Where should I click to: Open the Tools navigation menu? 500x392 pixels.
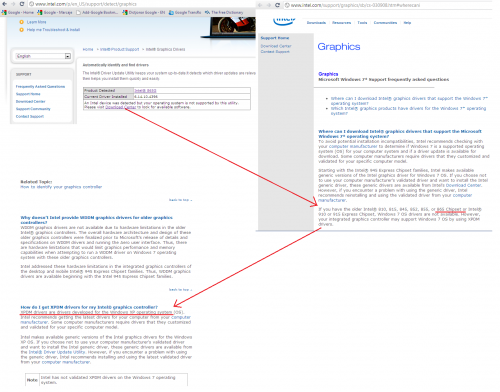(362, 23)
